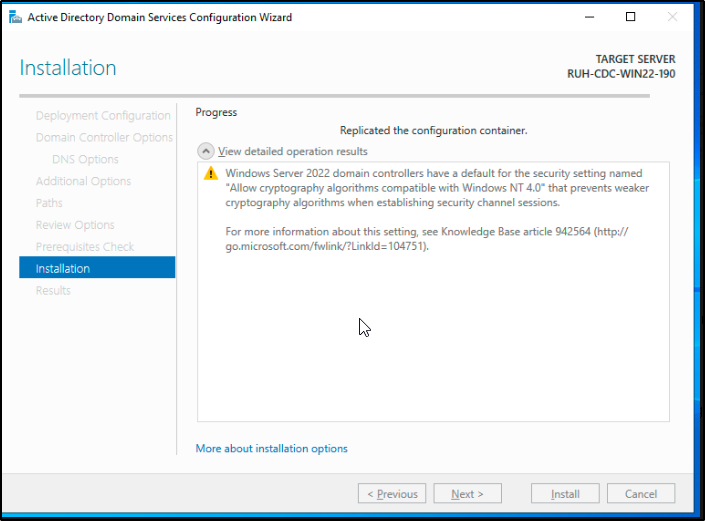This screenshot has width=705, height=521.
Task: Select Domain Controller Options step
Action: point(104,138)
